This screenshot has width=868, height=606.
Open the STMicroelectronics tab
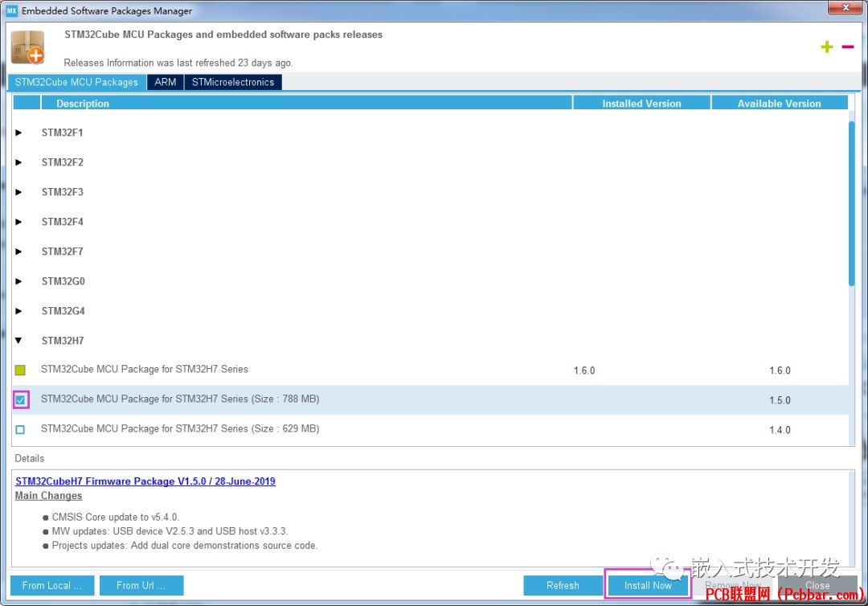coord(233,82)
